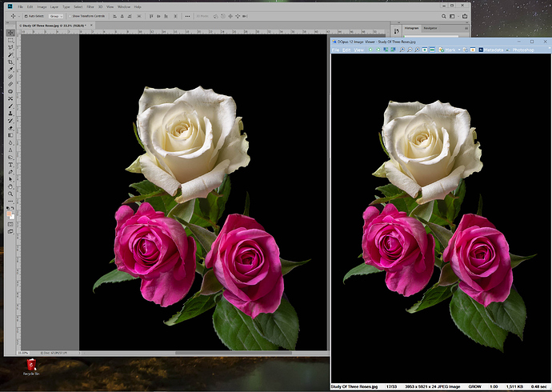
Task: Toggle Quick Mask mode
Action: pos(10,224)
